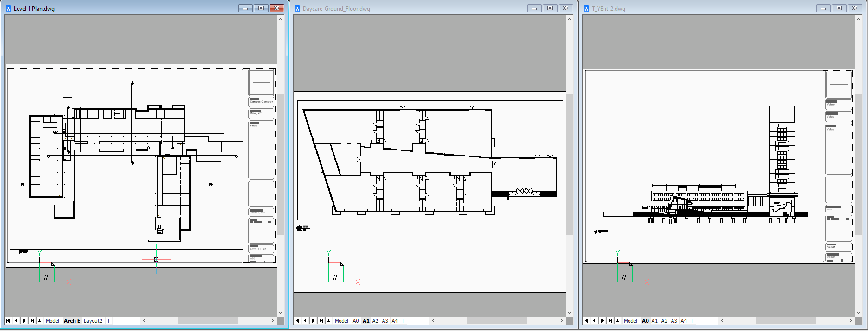The image size is (868, 331).
Task: Switch to Layout2 tab in Level 1 Plan.dwg
Action: coord(93,321)
